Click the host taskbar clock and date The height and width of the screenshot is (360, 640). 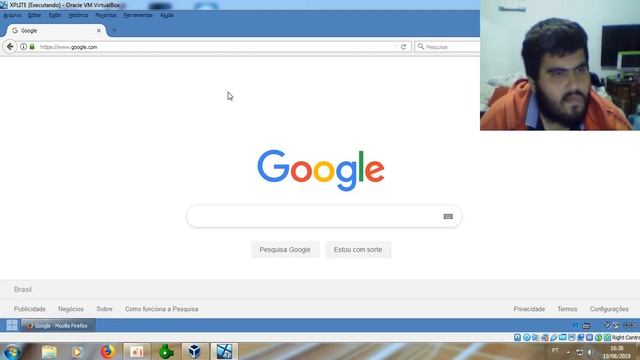coord(617,352)
